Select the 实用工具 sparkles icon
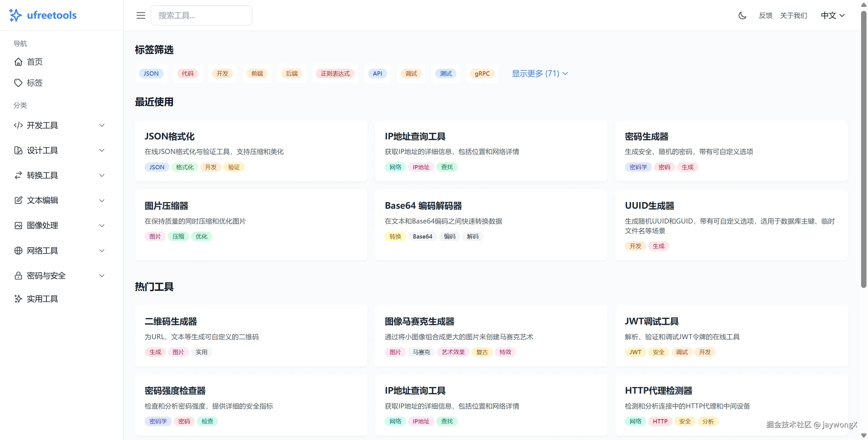Viewport: 868px width, 440px height. pyautogui.click(x=18, y=299)
